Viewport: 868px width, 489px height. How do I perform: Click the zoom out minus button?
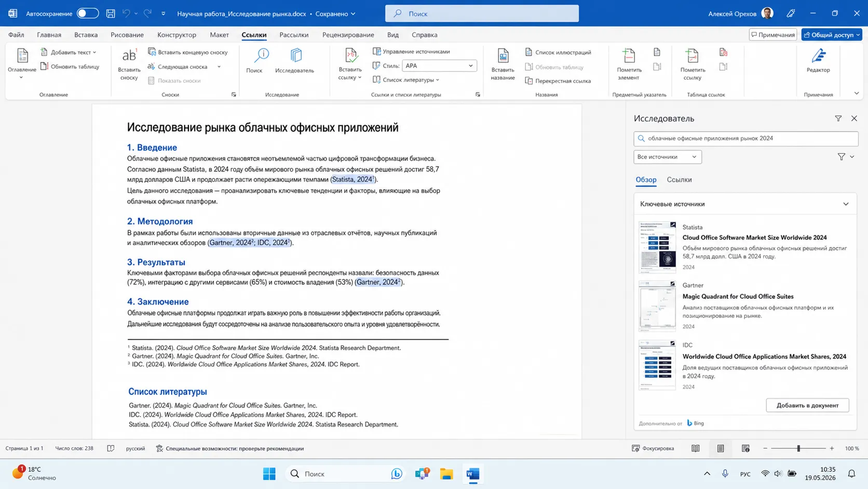[x=765, y=448]
